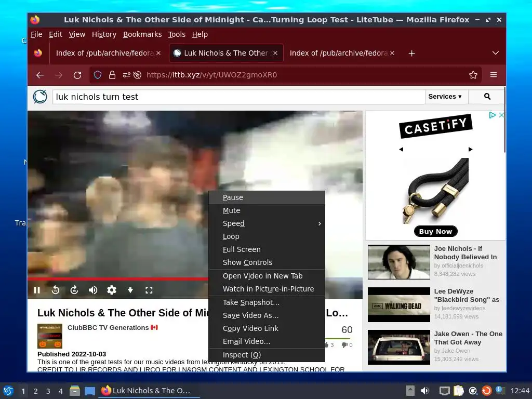Open Joe Nichols - If Nobody Believed In video

465,253
